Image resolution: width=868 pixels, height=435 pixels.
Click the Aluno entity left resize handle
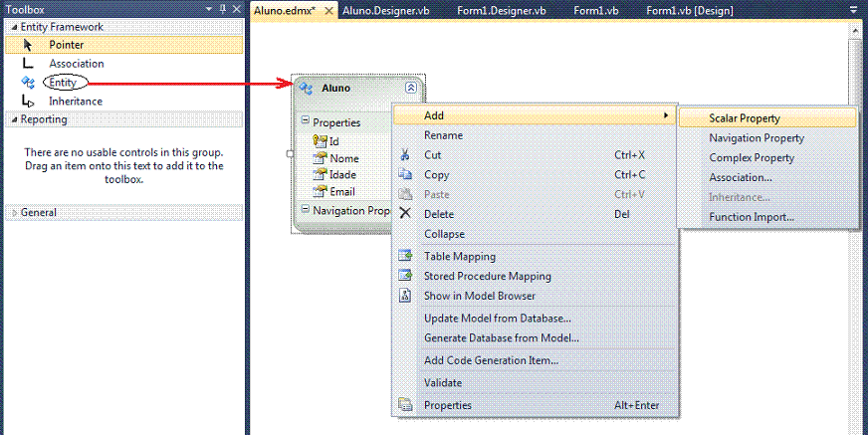click(x=290, y=153)
